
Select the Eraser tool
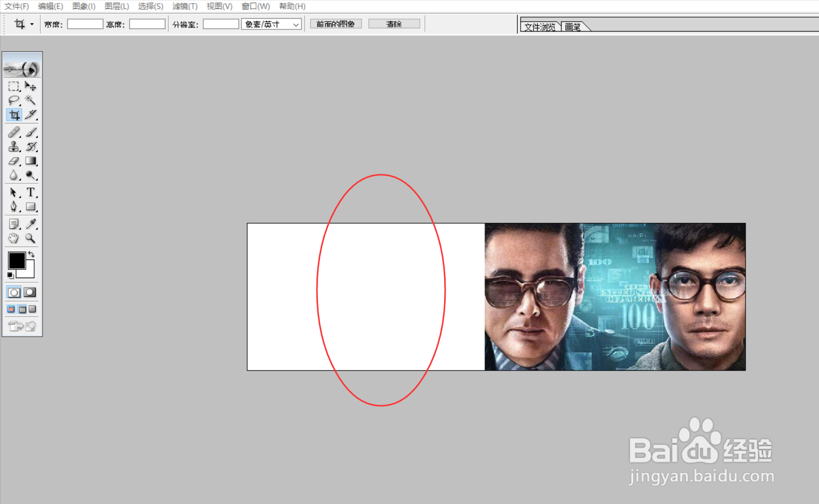point(14,161)
